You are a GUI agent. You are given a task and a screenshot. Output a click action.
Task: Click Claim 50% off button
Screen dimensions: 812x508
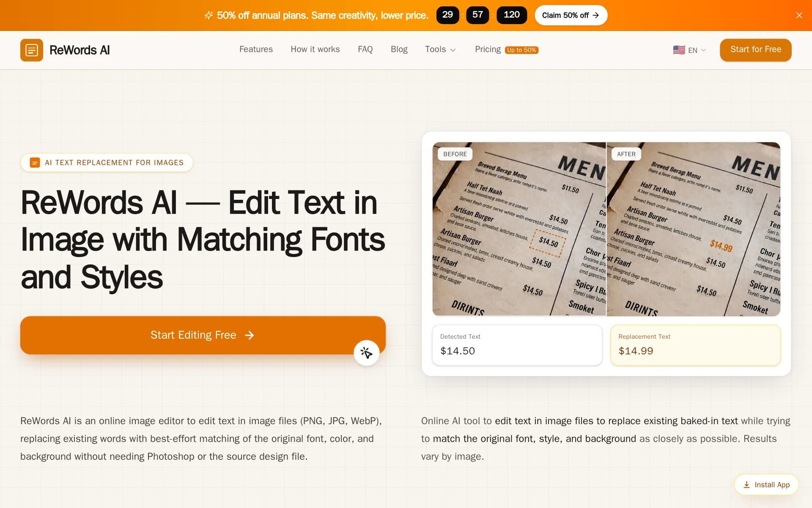pyautogui.click(x=571, y=15)
